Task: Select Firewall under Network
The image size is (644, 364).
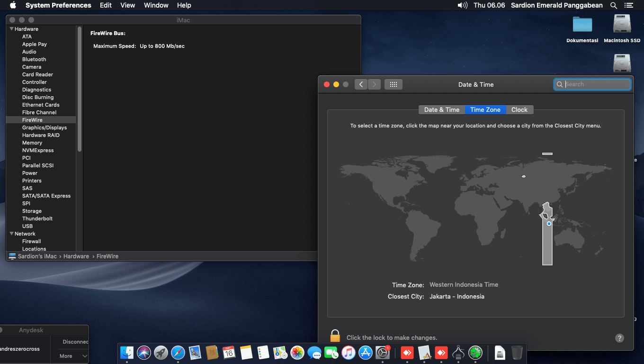Action: 32,241
